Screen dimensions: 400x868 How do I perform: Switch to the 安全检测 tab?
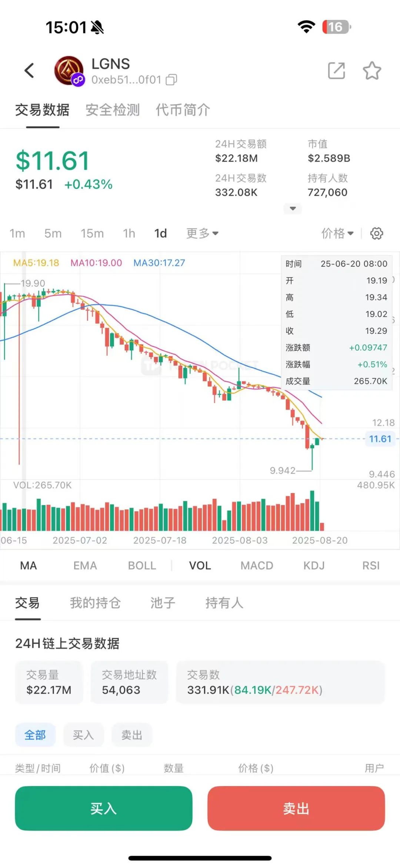(112, 110)
